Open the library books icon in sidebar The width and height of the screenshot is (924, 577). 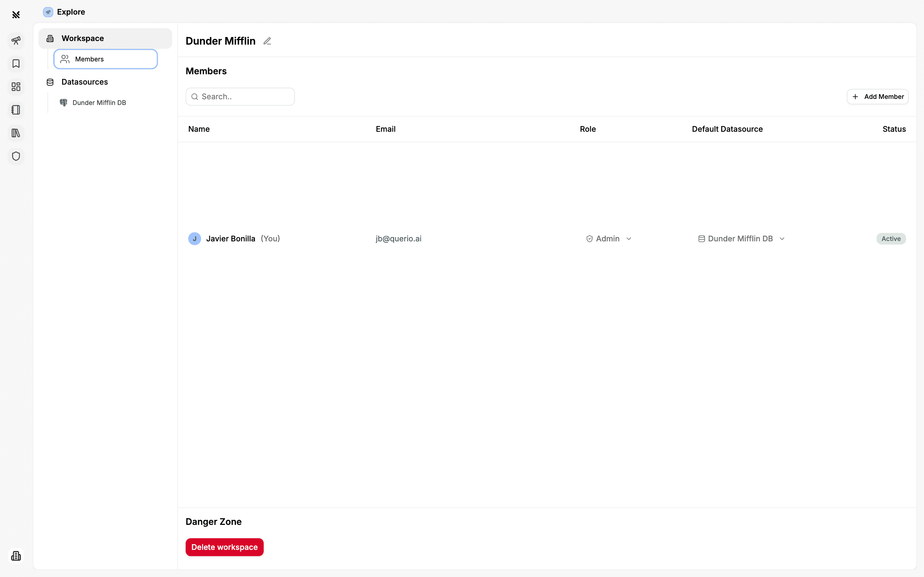(16, 133)
